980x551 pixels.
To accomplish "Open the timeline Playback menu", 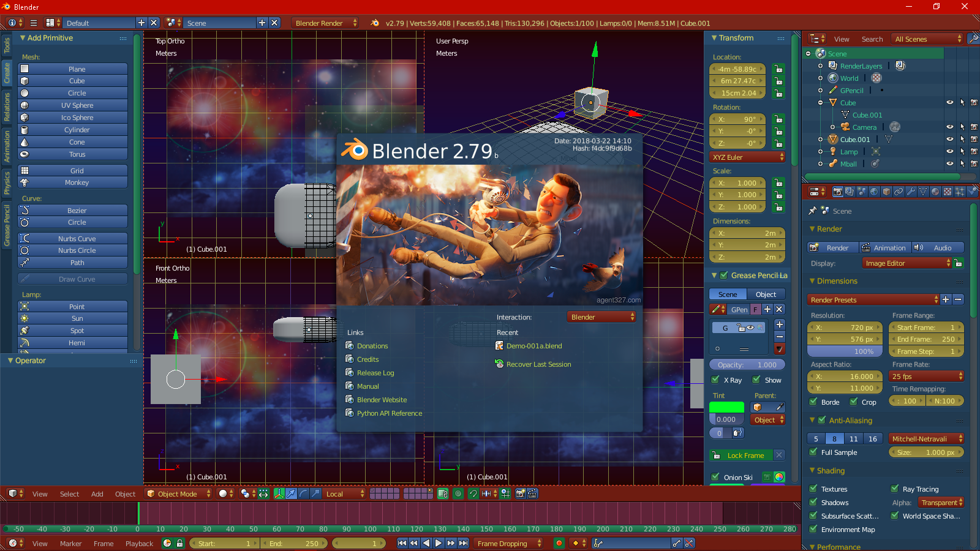I will (139, 543).
